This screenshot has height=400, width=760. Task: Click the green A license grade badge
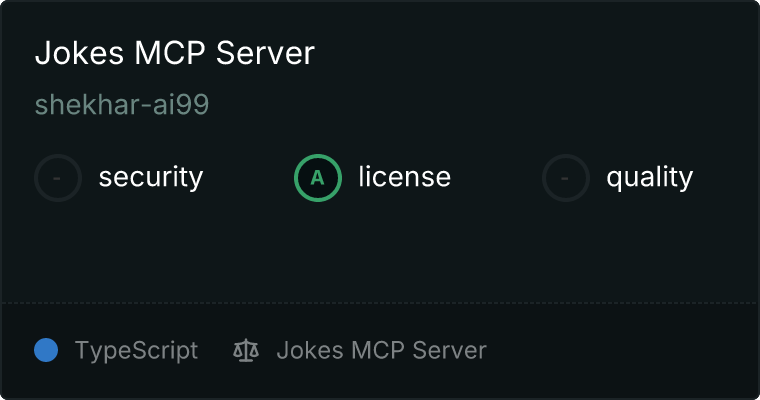(x=318, y=178)
